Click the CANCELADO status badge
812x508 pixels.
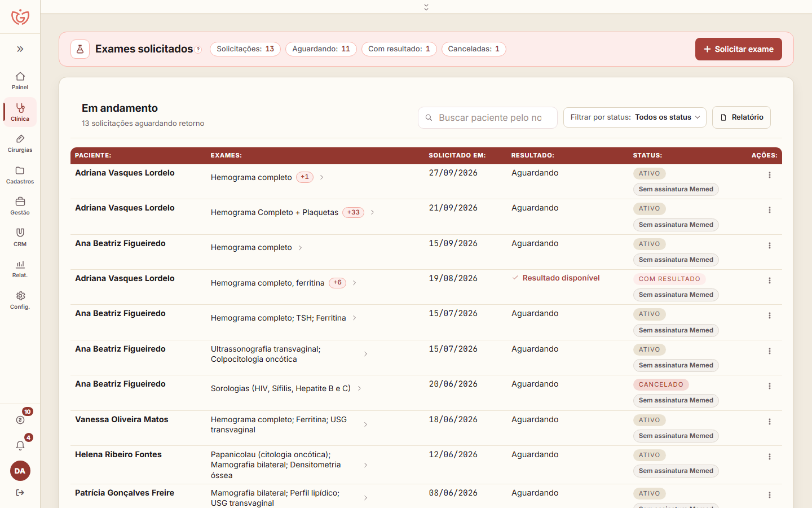(x=661, y=384)
